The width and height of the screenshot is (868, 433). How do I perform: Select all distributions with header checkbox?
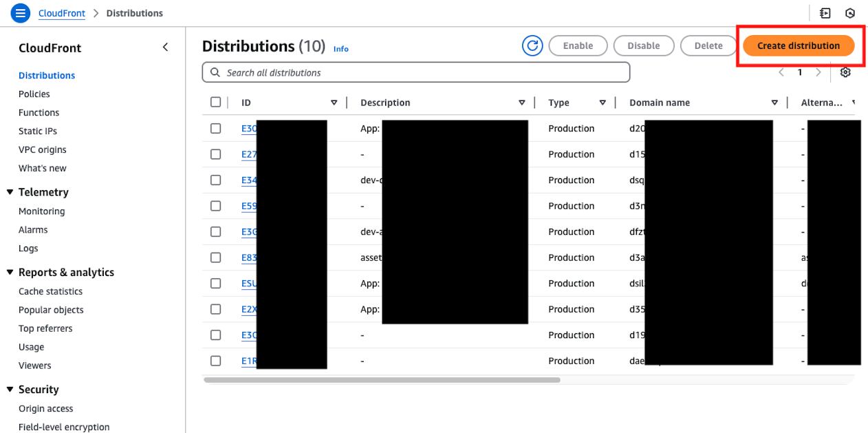216,102
